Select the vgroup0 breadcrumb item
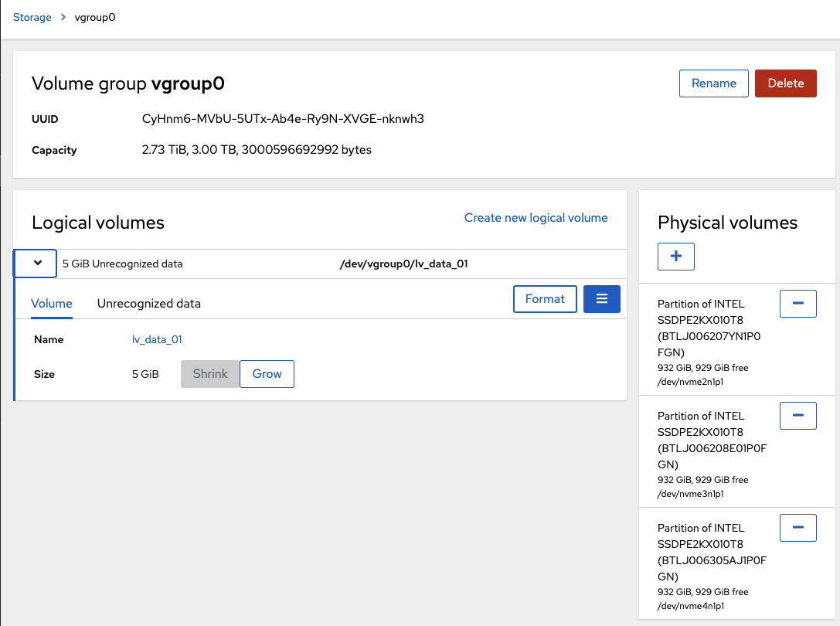The width and height of the screenshot is (840, 626). click(94, 17)
